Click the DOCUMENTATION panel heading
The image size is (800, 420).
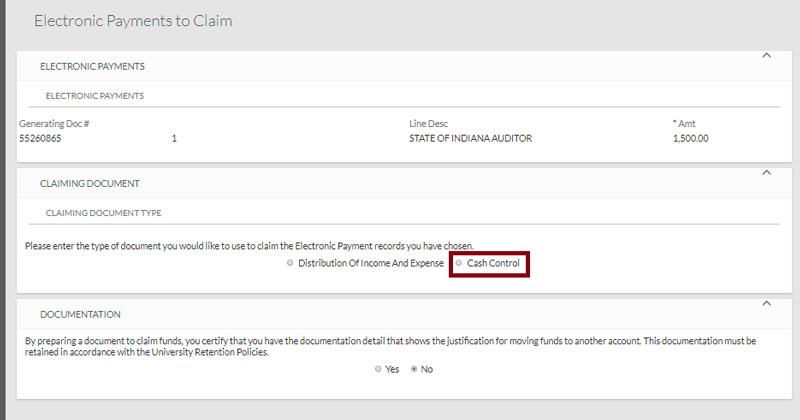click(80, 314)
